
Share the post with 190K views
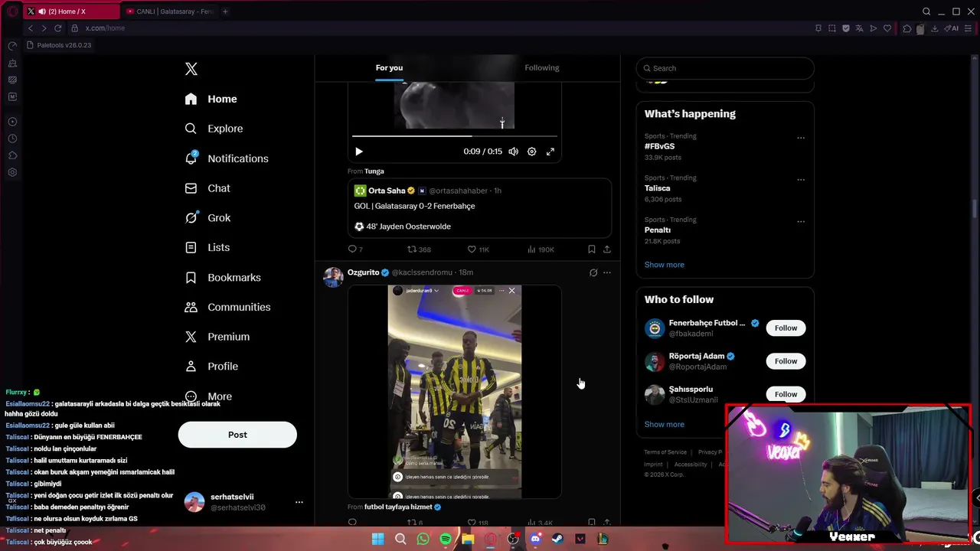607,249
